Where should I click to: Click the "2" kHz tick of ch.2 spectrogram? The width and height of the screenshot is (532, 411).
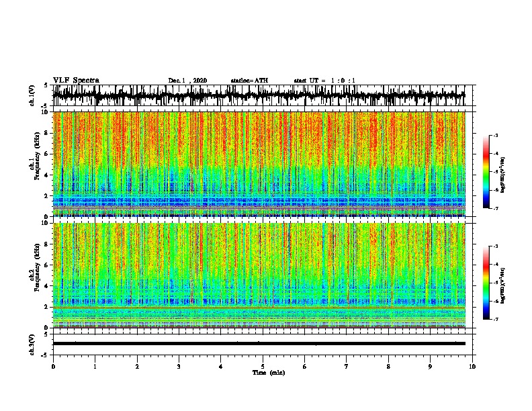pos(47,307)
